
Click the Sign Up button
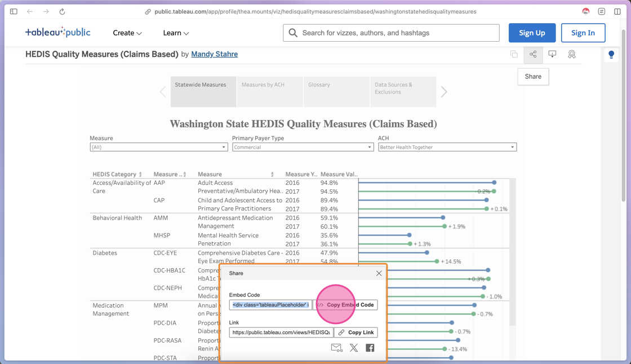coord(532,33)
